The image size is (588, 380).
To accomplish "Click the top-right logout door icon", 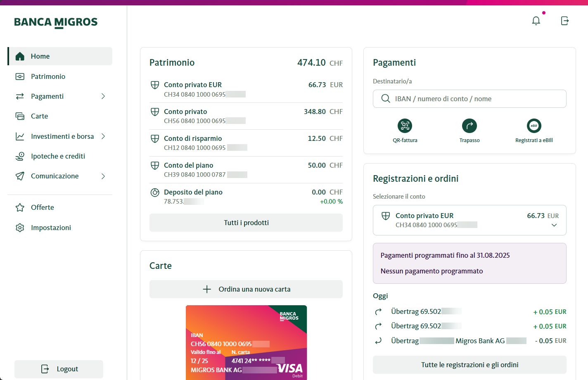I will click(565, 21).
